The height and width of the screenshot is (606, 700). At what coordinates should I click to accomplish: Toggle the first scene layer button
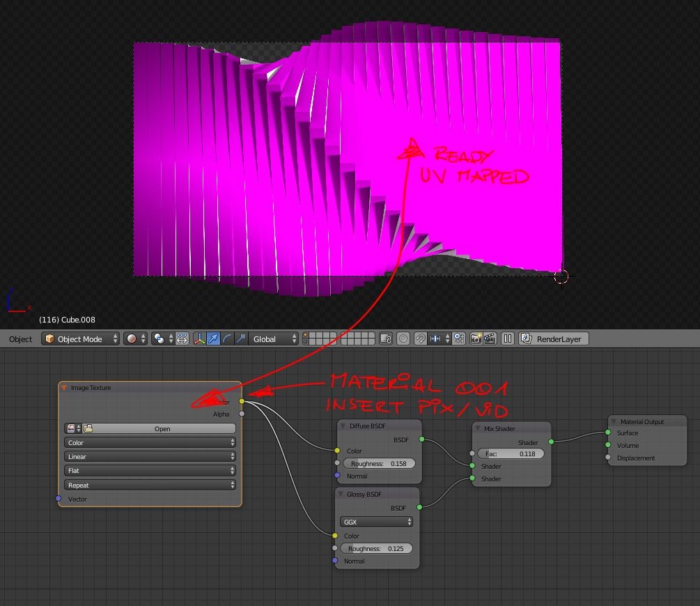pyautogui.click(x=306, y=335)
